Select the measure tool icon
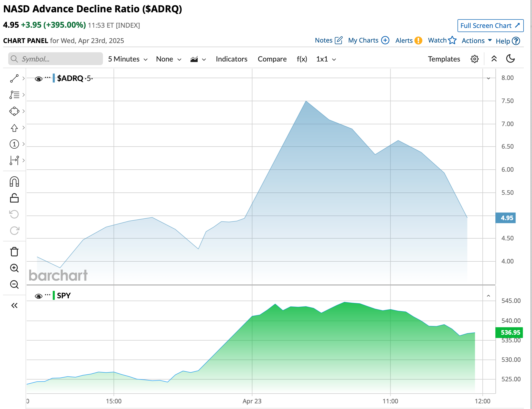This screenshot has width=532, height=409. [14, 160]
